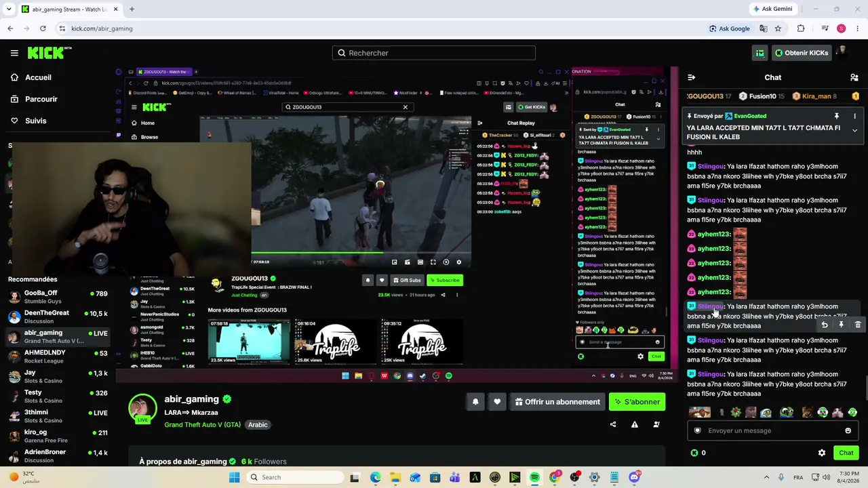Click the KICK logo
The image size is (868, 488).
(50, 53)
